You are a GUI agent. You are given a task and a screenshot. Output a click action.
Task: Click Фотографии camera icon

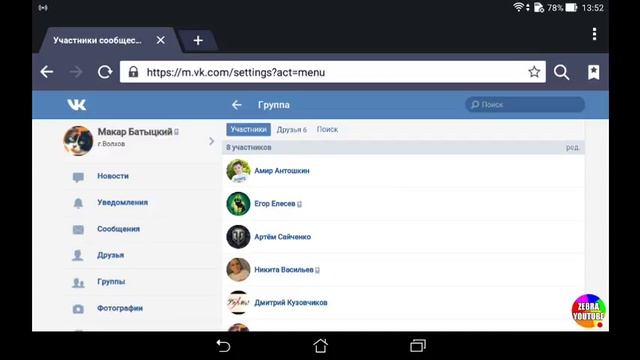[78, 309]
